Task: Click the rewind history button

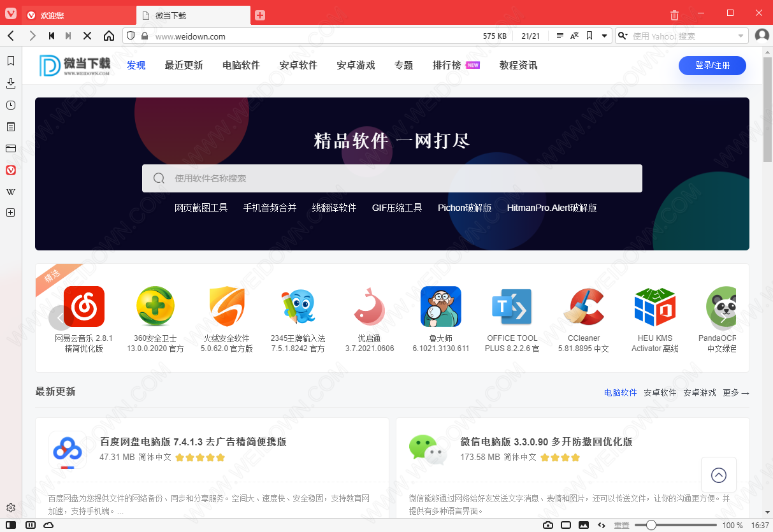Action: click(x=52, y=36)
